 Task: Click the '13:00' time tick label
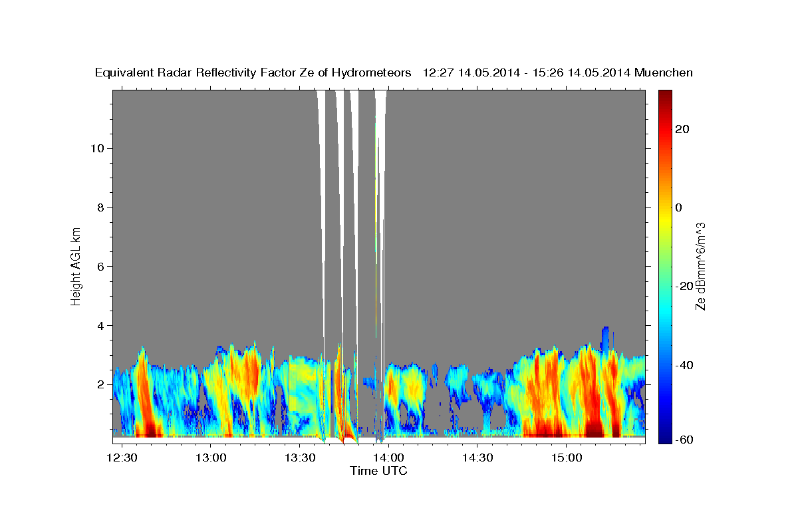(211, 458)
